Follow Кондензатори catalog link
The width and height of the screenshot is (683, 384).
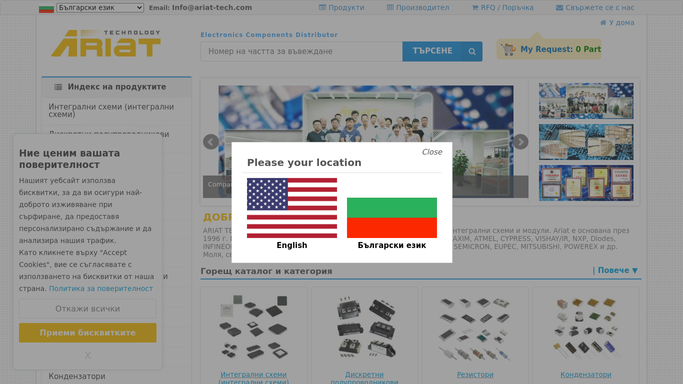586,374
